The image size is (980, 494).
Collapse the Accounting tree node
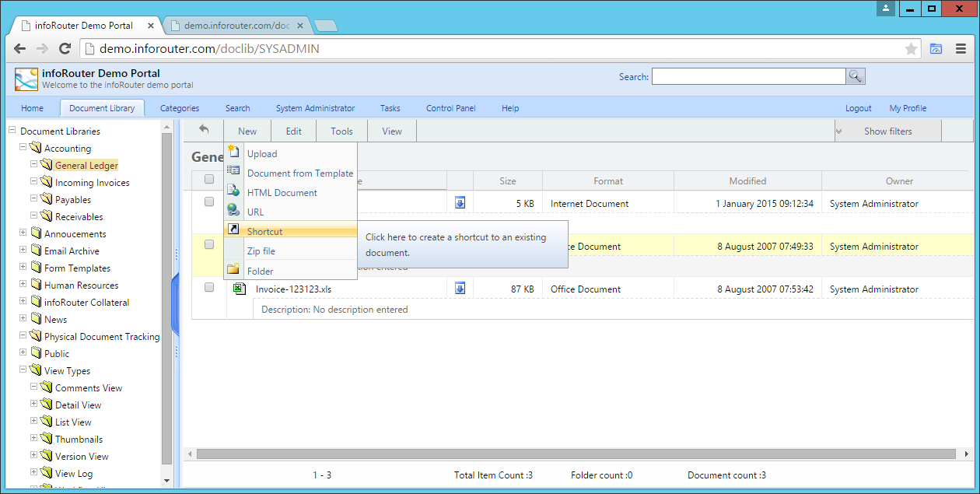23,147
